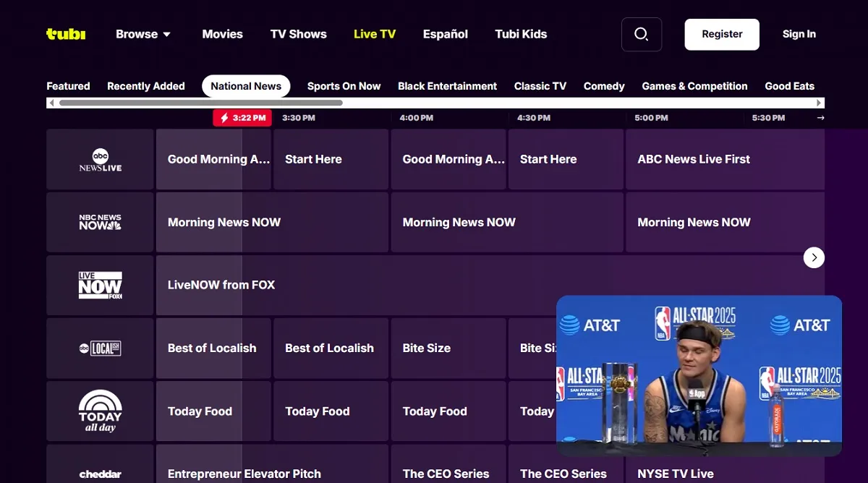Screen dimensions: 868x483
Task: Click the 4:00 PM time label
Action: pyautogui.click(x=417, y=118)
